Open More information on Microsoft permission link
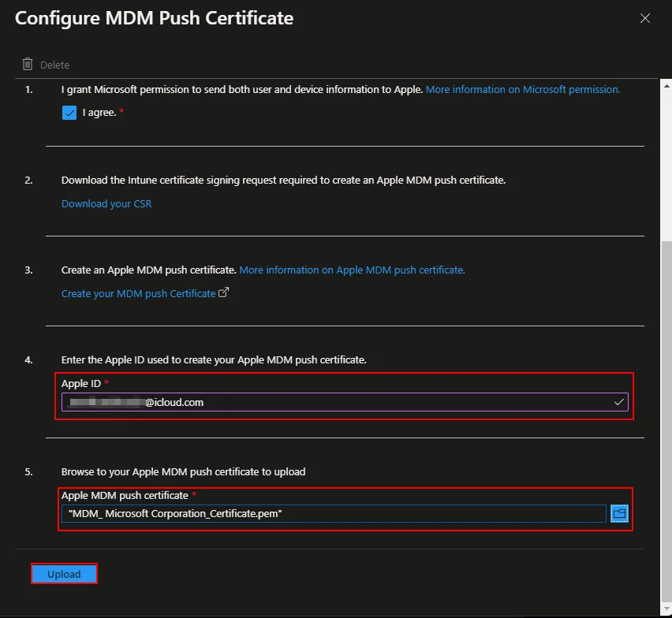This screenshot has height=618, width=672. pos(522,90)
